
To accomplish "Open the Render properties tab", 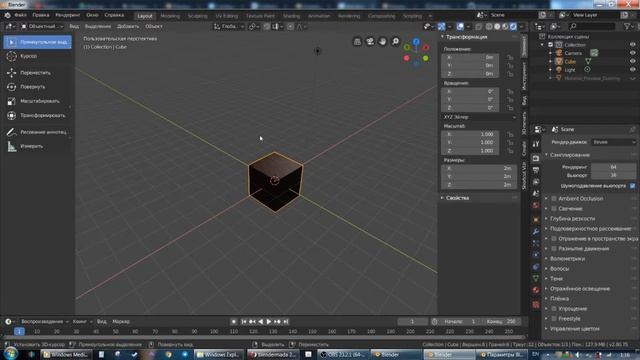I will click(536, 158).
